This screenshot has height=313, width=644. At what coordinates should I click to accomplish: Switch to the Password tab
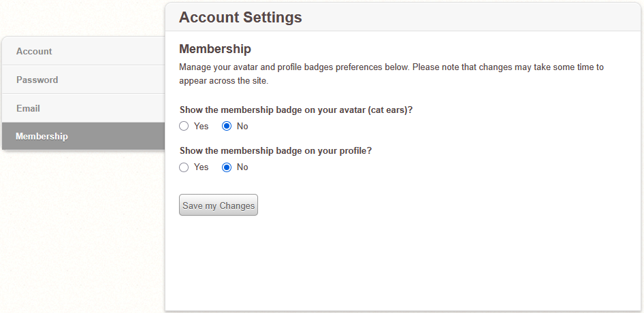click(37, 80)
